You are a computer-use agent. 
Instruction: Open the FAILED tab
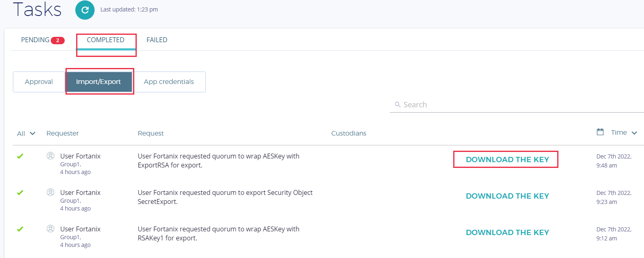tap(157, 40)
